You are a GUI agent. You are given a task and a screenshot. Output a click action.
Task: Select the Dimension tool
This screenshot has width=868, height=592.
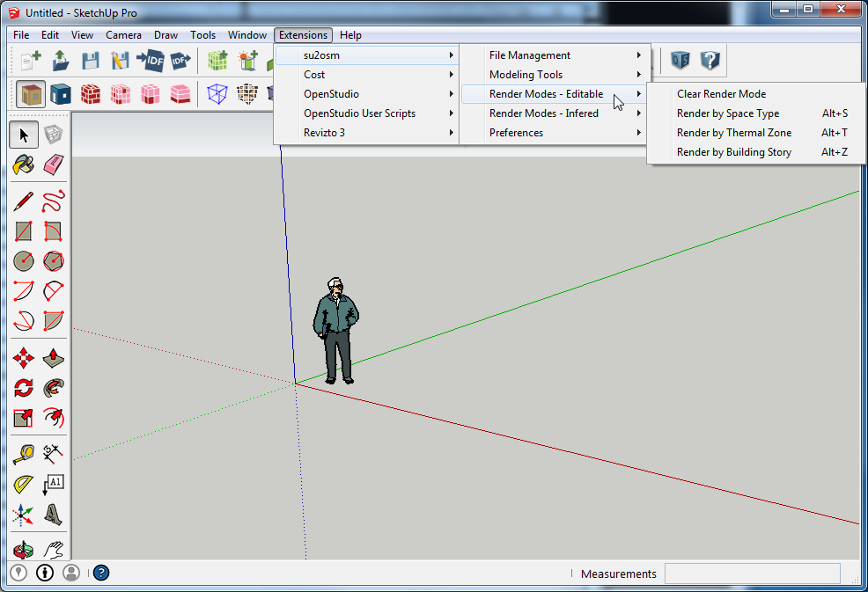tap(53, 454)
